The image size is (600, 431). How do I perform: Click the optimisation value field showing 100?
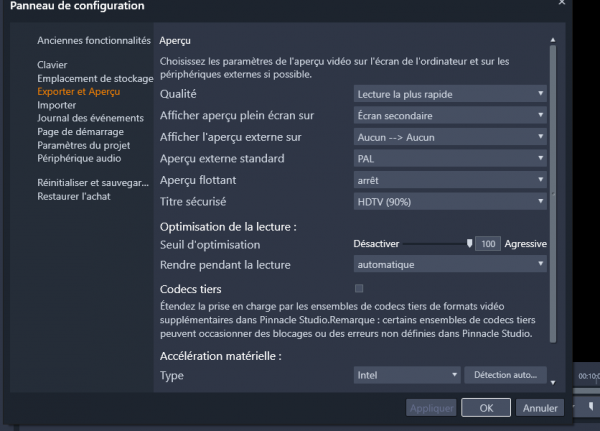[x=488, y=244]
